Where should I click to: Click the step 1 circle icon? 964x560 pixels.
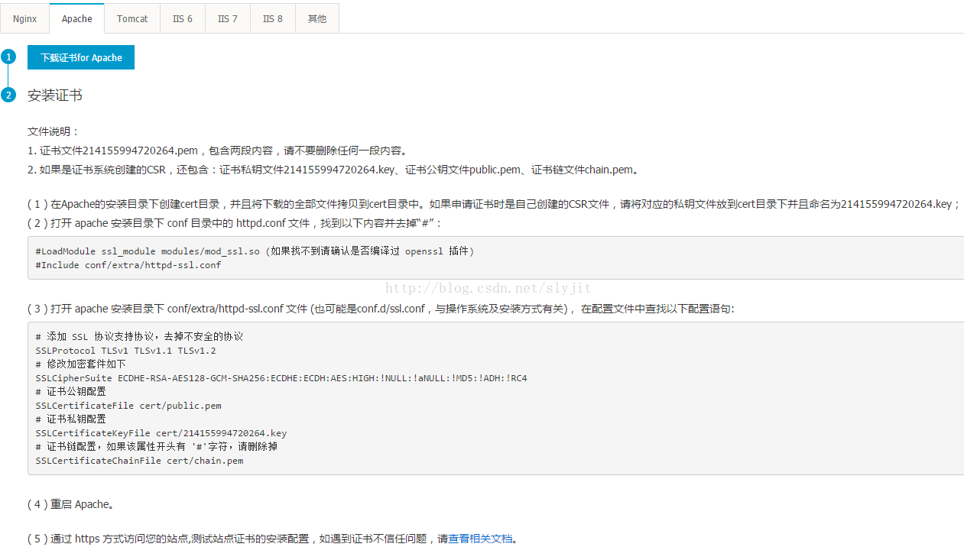coord(8,57)
